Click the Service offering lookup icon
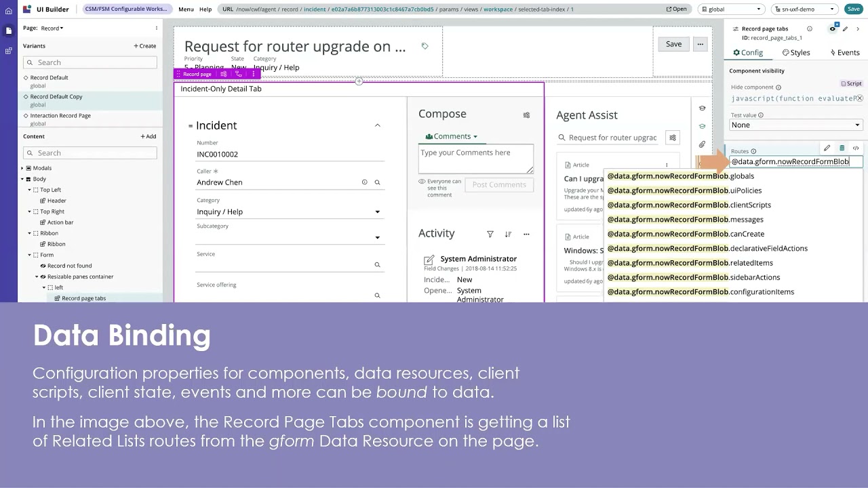Image resolution: width=868 pixels, height=488 pixels. click(378, 296)
